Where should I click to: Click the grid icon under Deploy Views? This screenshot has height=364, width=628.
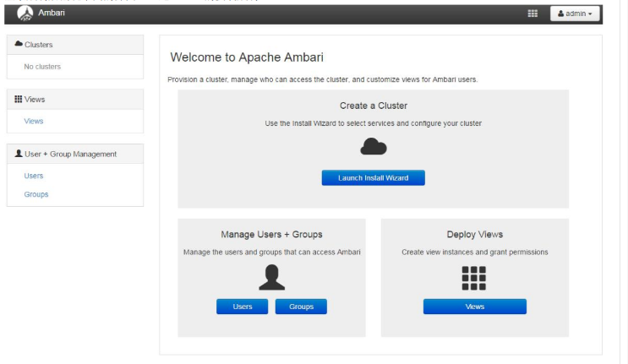[474, 278]
